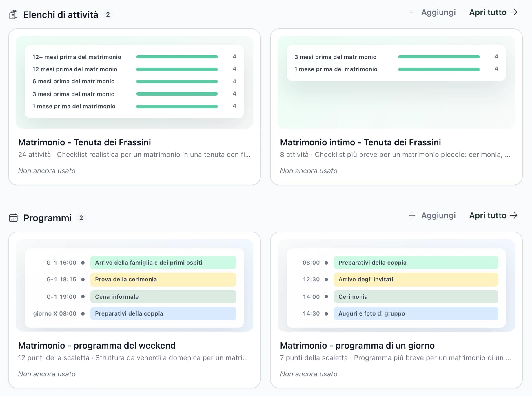Click the '12:30' time label
The height and width of the screenshot is (396, 532).
click(311, 279)
